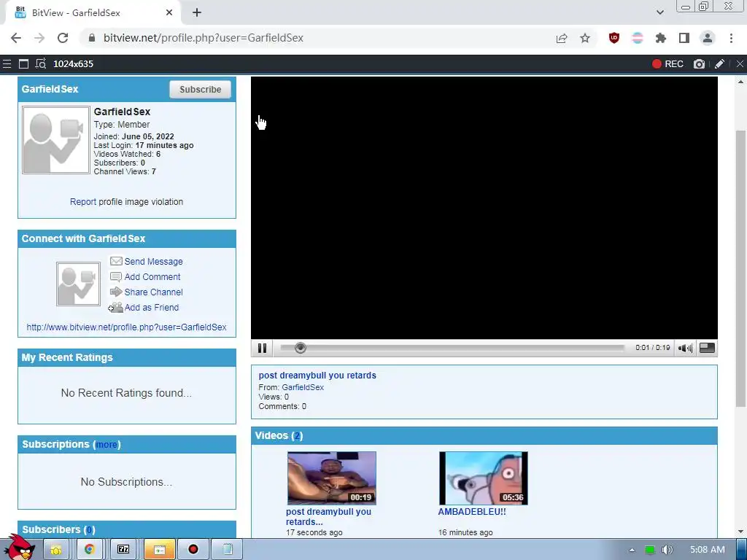Mute the video with the speaker icon
Viewport: 747px width, 560px height.
pos(685,348)
